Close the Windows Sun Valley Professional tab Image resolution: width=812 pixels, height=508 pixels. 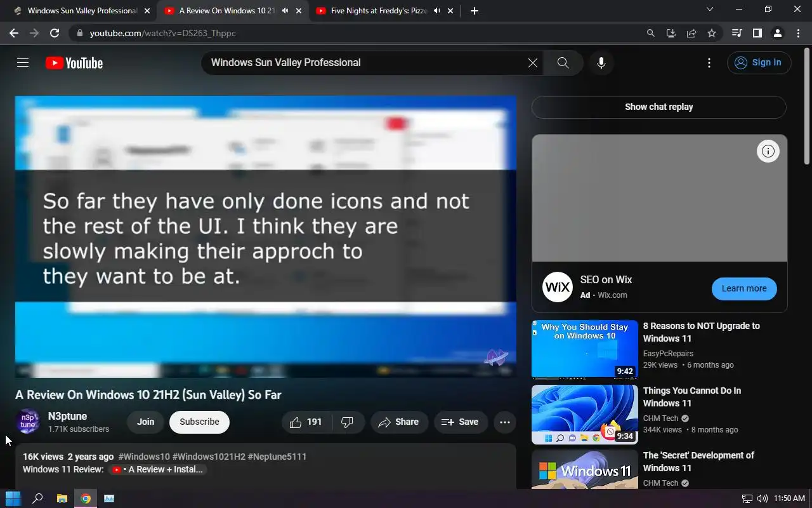point(147,11)
